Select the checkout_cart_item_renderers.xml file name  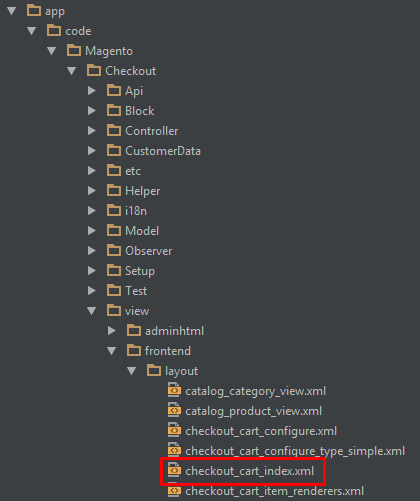pos(274,491)
